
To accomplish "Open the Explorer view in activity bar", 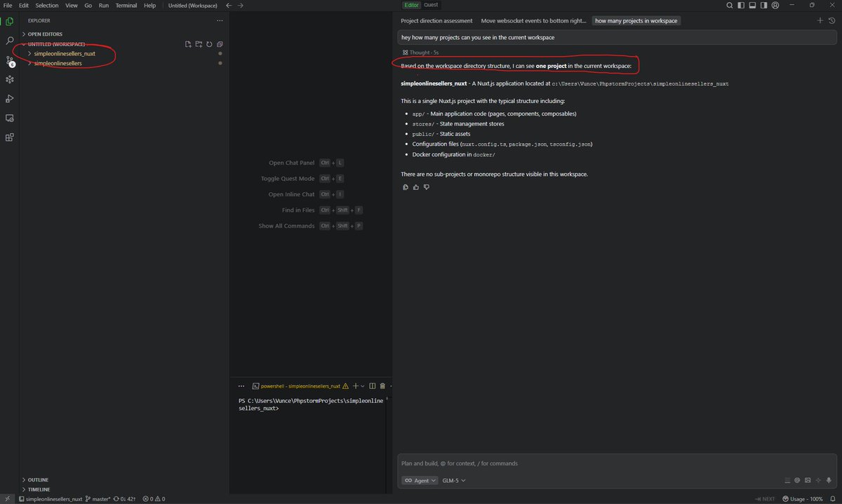I will pos(9,22).
